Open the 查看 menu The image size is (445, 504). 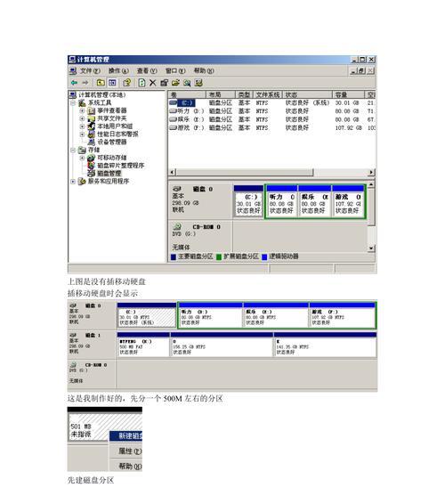147,70
